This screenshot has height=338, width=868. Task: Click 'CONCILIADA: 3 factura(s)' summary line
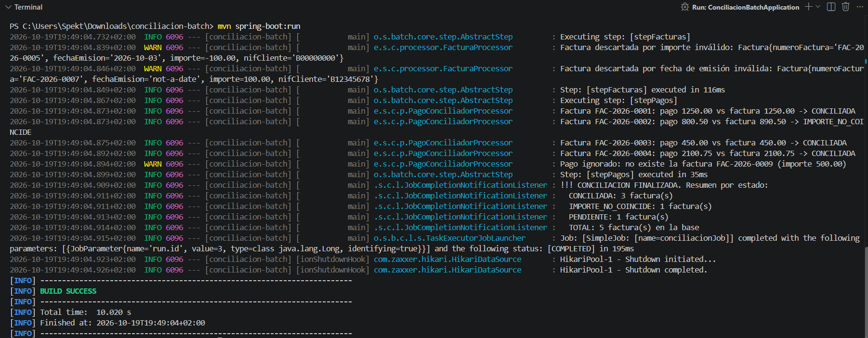click(x=620, y=195)
